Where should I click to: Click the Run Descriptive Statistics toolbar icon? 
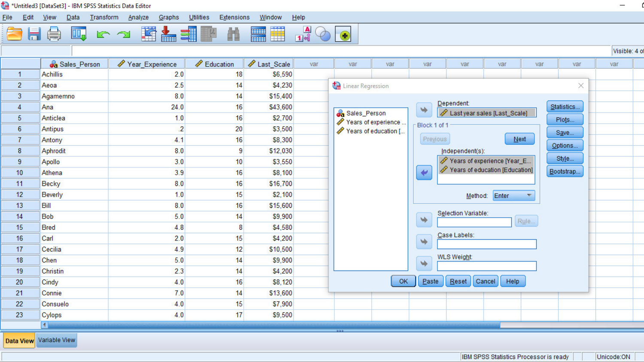tap(209, 34)
